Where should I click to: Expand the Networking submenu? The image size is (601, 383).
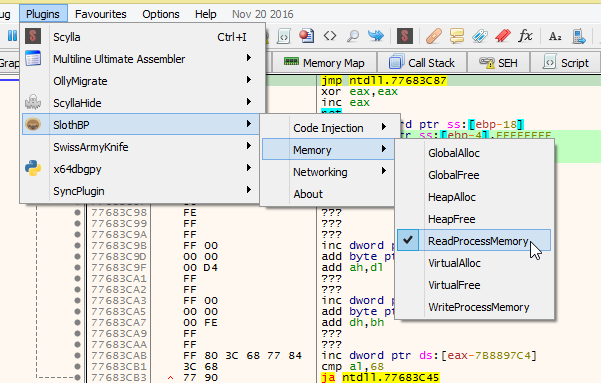pyautogui.click(x=327, y=172)
